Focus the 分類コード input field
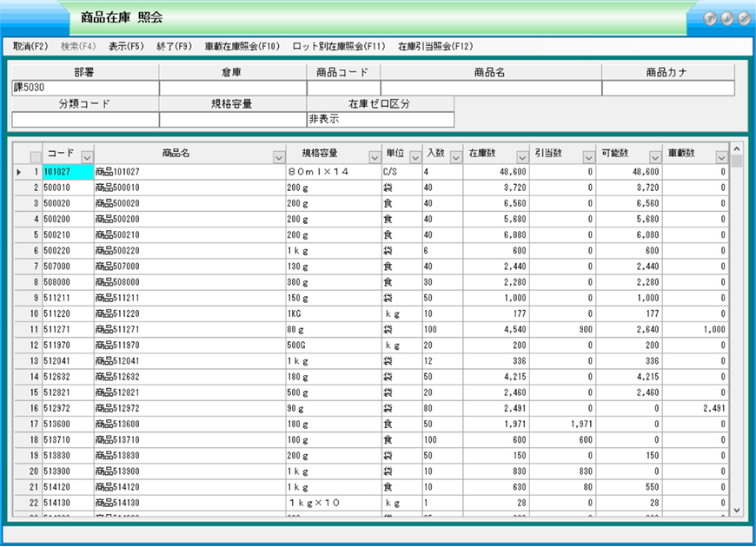This screenshot has height=547, width=756. click(x=85, y=120)
